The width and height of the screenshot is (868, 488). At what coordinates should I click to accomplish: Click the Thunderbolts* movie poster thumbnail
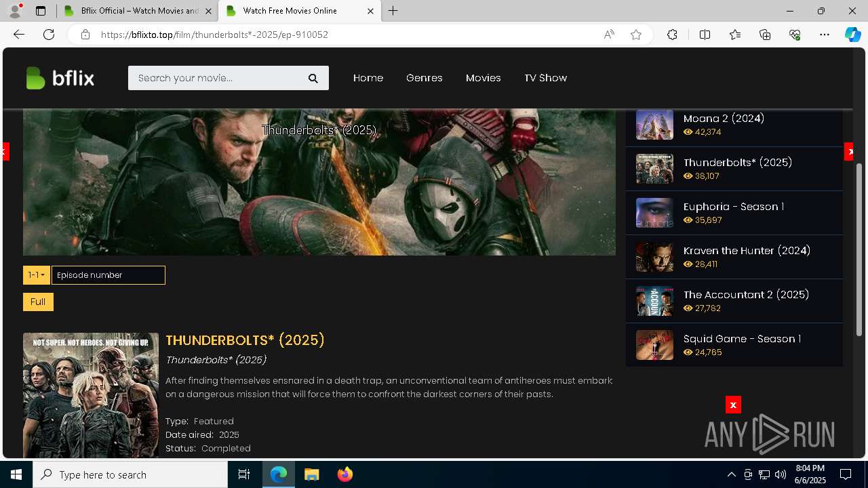click(x=91, y=395)
